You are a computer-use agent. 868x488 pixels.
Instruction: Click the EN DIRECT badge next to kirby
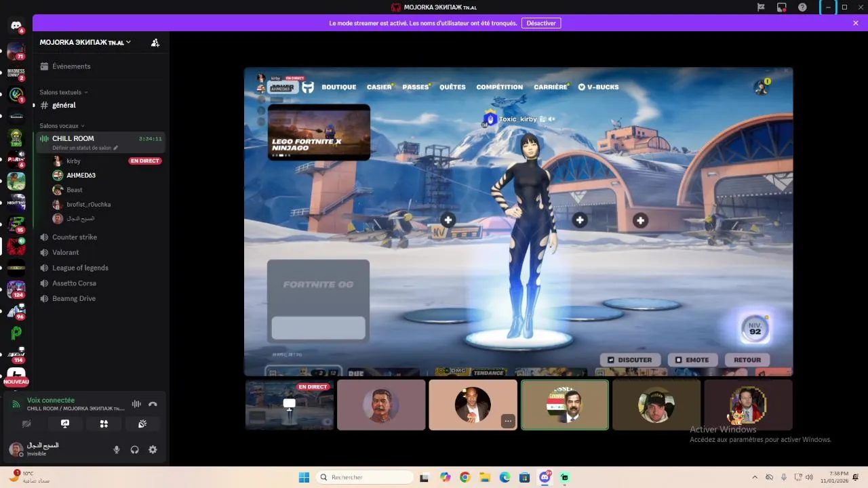(x=145, y=161)
